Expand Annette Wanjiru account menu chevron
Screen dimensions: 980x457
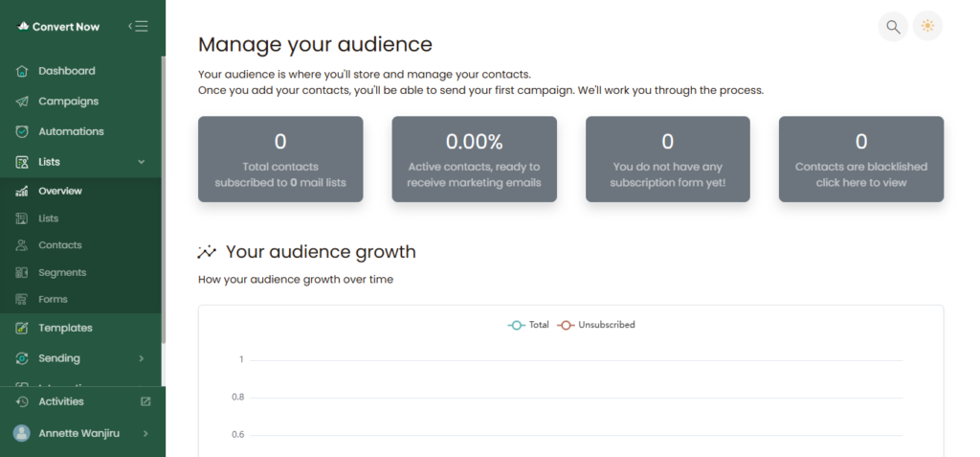(x=145, y=433)
